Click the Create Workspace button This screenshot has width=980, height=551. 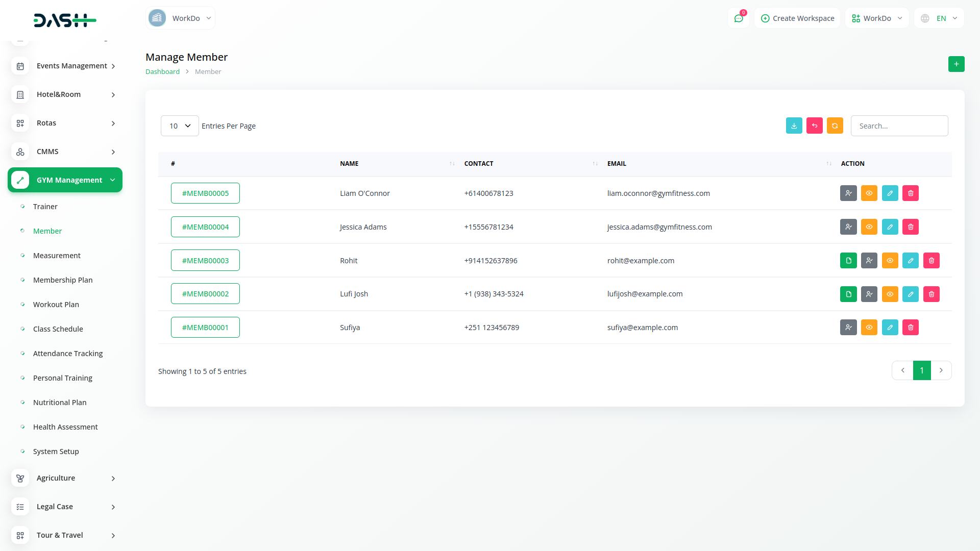tap(797, 18)
